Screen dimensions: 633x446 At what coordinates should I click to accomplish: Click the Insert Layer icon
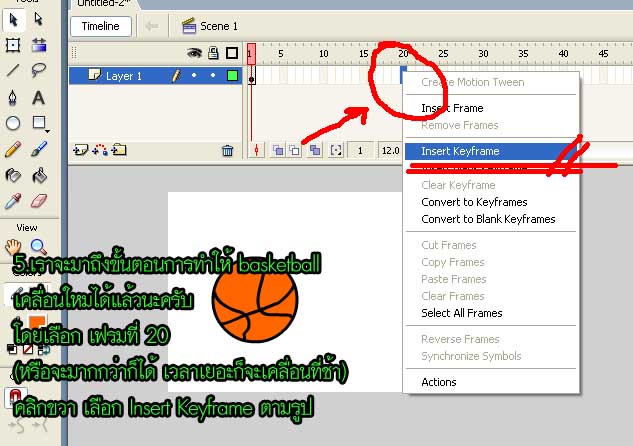tap(80, 151)
